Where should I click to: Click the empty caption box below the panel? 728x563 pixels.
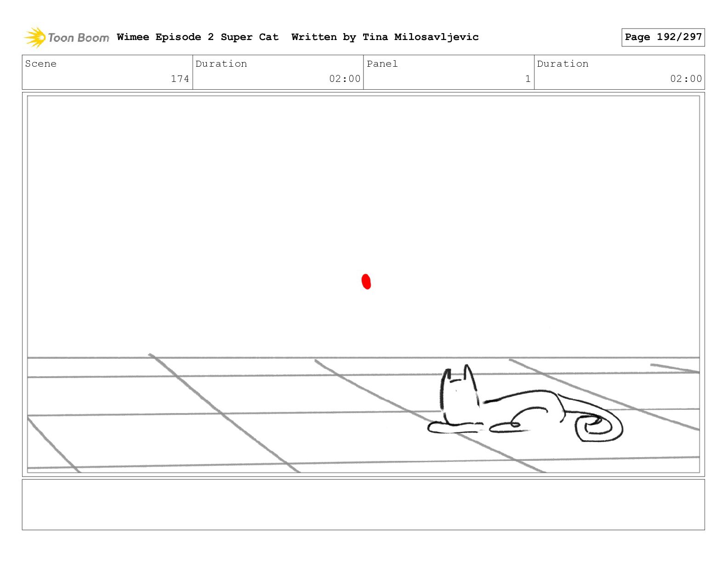[x=363, y=505]
